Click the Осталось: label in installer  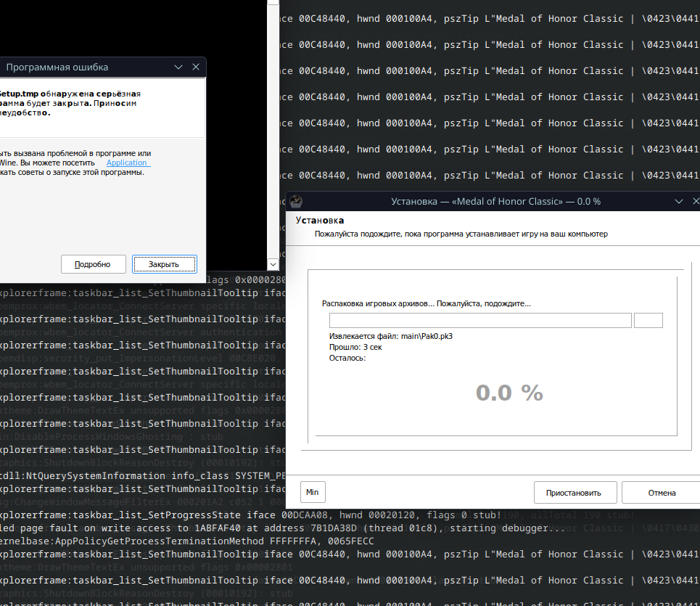tap(347, 358)
